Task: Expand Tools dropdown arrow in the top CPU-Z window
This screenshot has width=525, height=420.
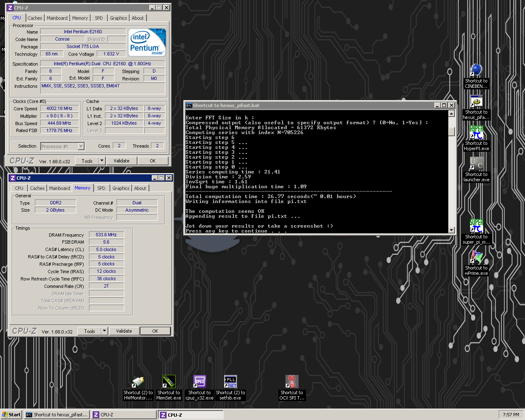Action: pos(102,161)
